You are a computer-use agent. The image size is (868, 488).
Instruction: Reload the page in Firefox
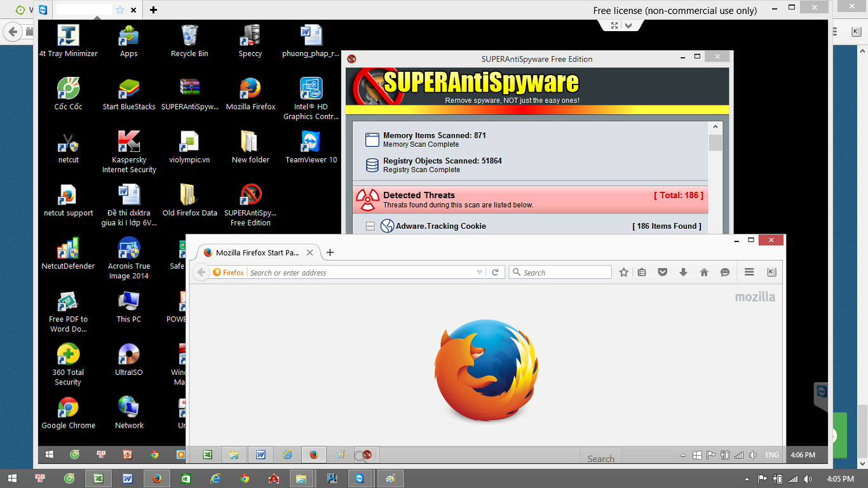(495, 272)
